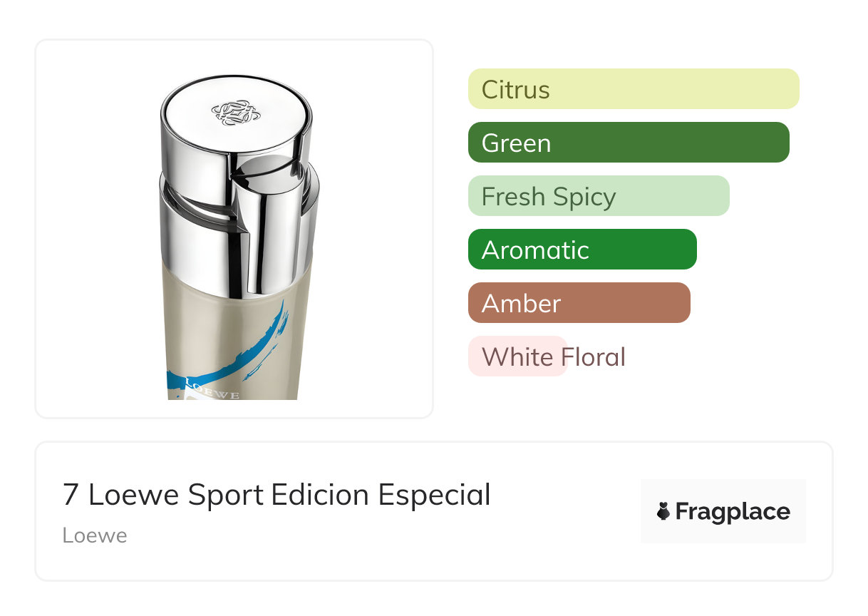
Task: Select the Aromatic accord bar
Action: click(x=582, y=250)
